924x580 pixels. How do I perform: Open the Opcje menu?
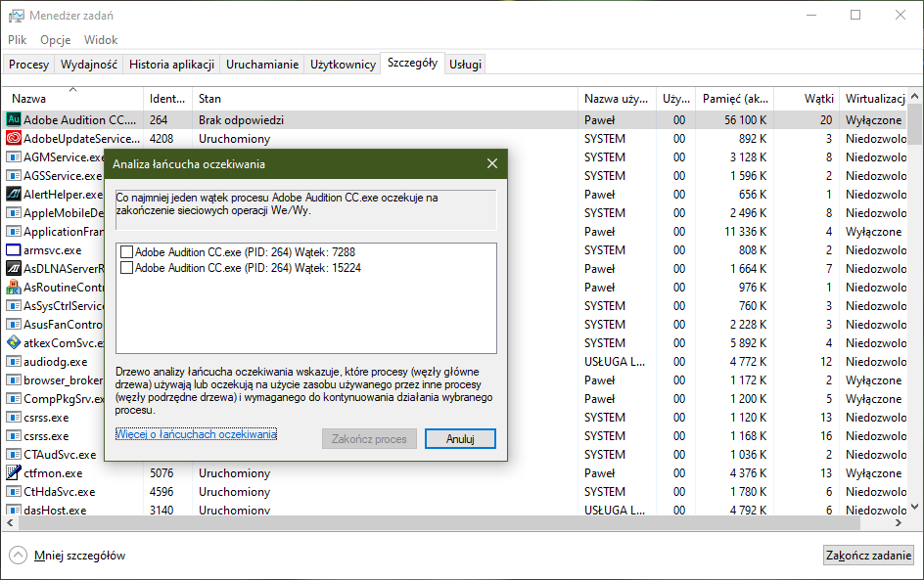coord(56,40)
